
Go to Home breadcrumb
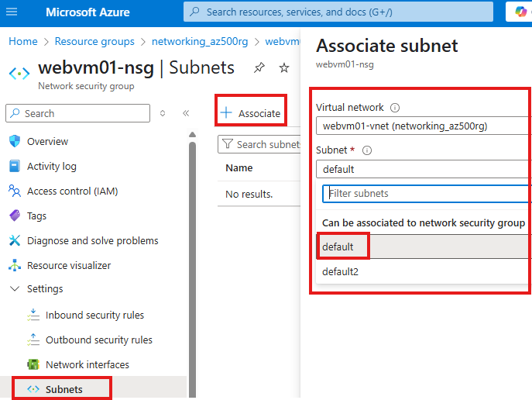click(x=23, y=41)
